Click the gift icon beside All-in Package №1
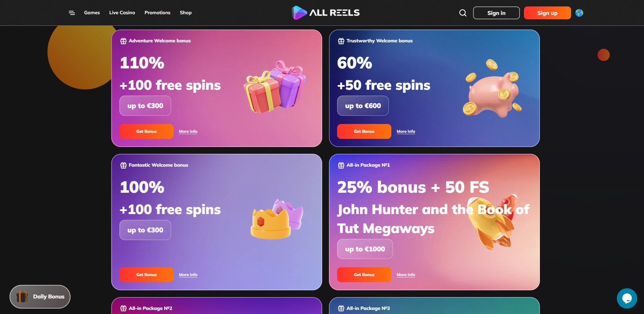Screen dimensions: 644x314 coord(341,165)
